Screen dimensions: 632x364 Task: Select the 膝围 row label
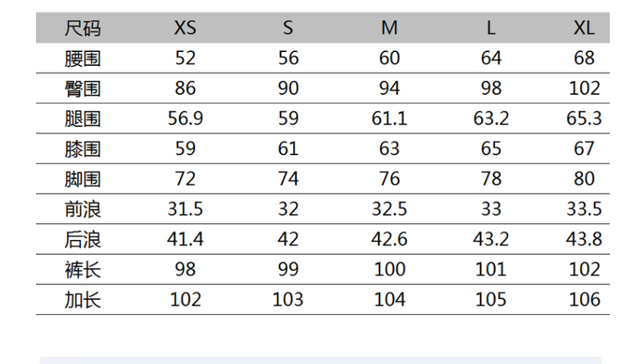click(83, 148)
